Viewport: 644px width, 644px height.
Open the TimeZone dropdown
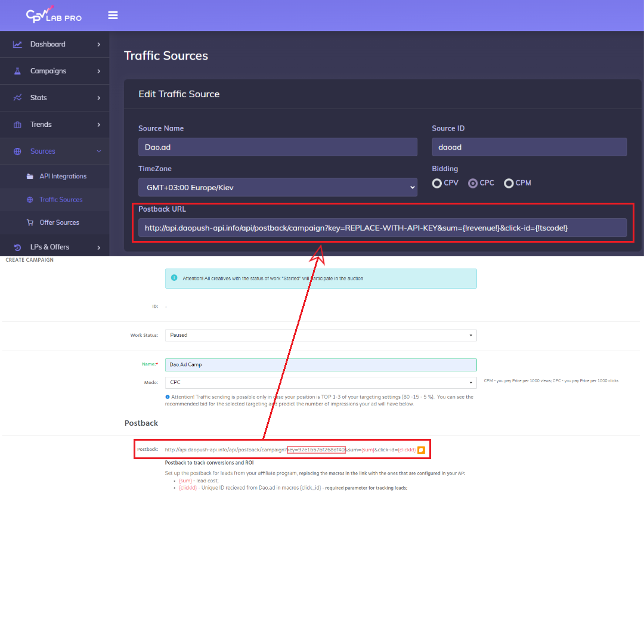tap(277, 187)
